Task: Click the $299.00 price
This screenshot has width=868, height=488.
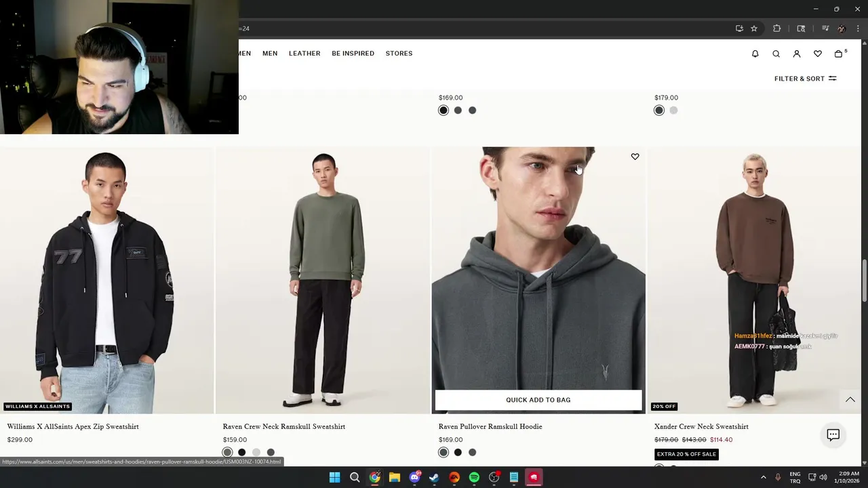Action: pos(20,440)
